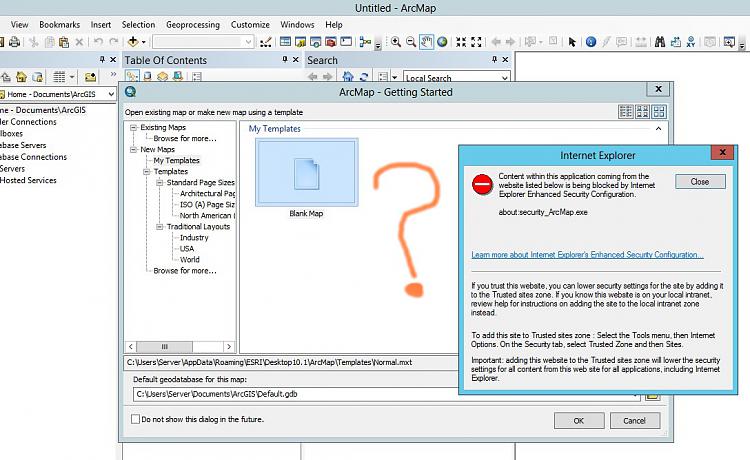Open the Geoprocessing menu
This screenshot has width=750, height=460.
click(x=193, y=24)
